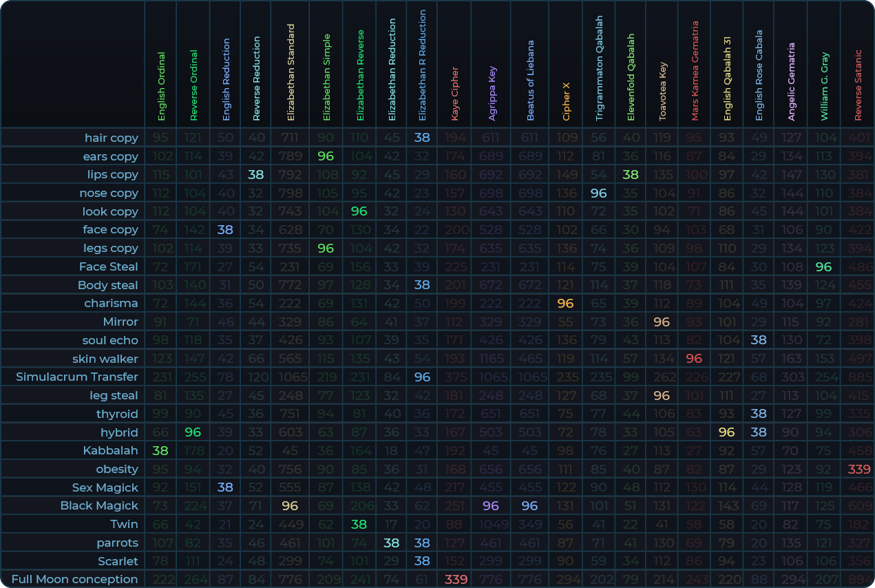Click highlighted 339 in the obesity row

(858, 469)
